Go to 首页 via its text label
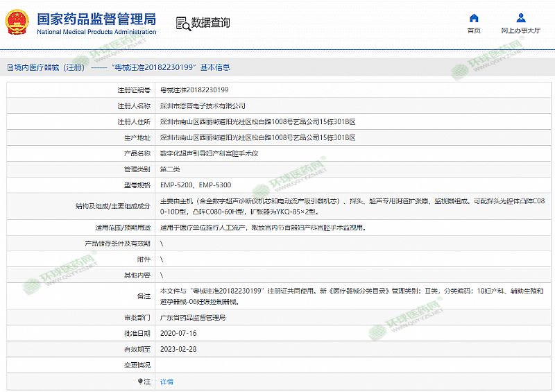555x392 pixels. point(474,31)
